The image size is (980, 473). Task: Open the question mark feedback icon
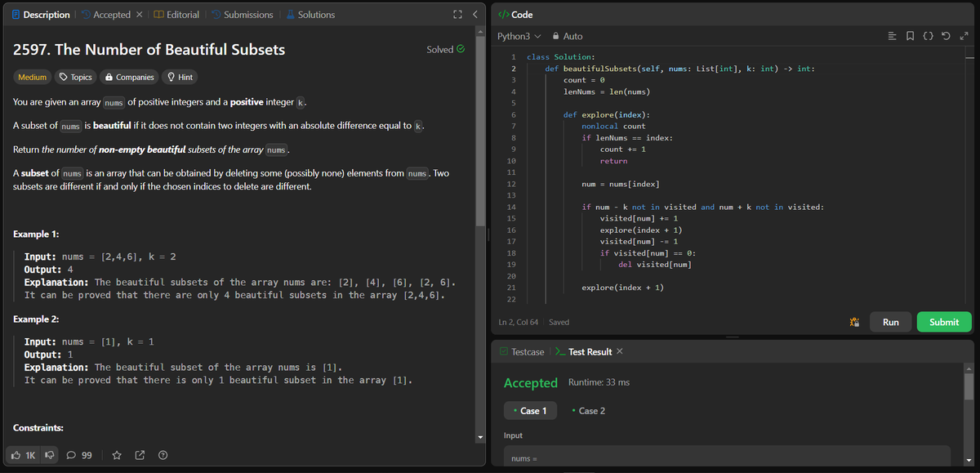click(x=163, y=455)
